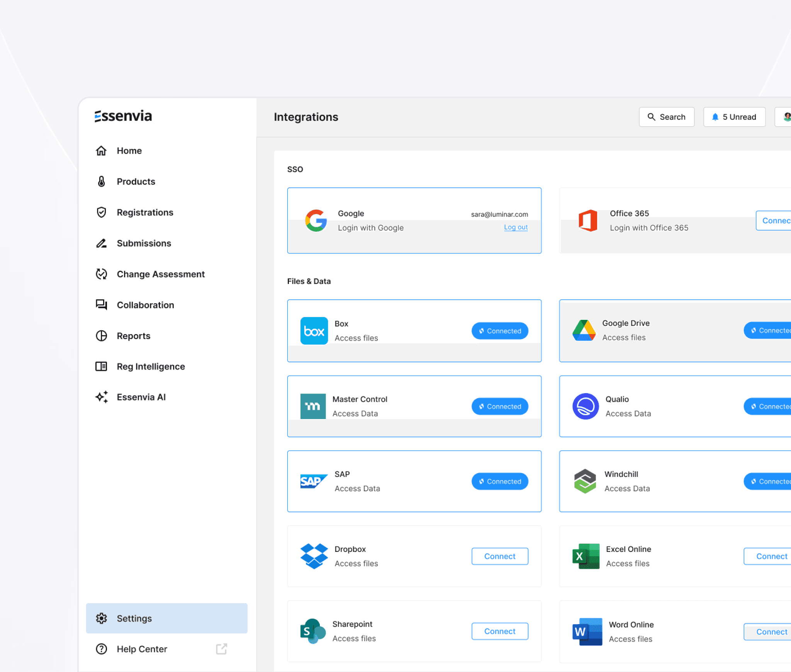791x672 pixels.
Task: Click the Search field in header
Action: [x=666, y=117]
